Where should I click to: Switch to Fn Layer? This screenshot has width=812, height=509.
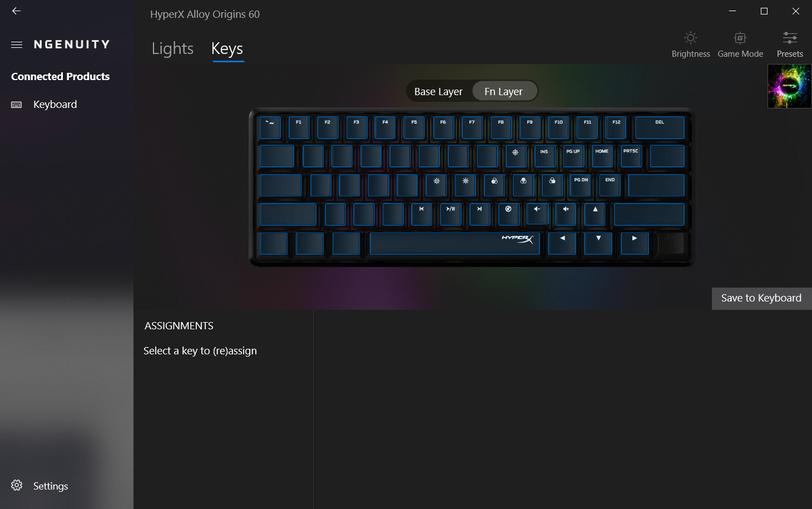504,91
